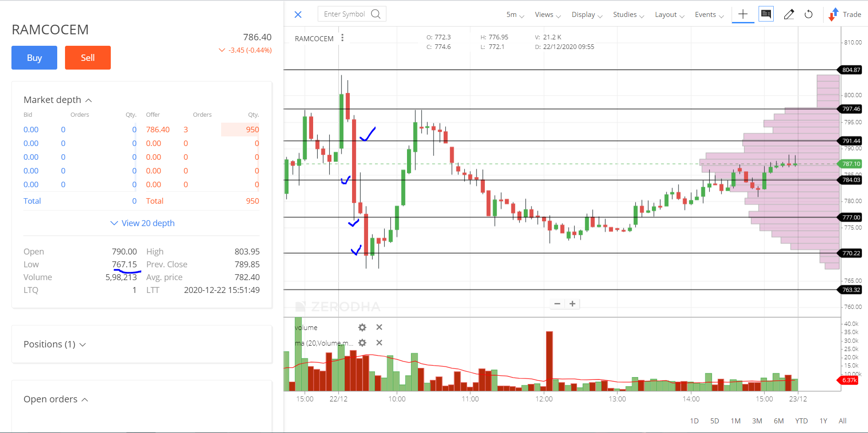Select the All range

point(842,421)
